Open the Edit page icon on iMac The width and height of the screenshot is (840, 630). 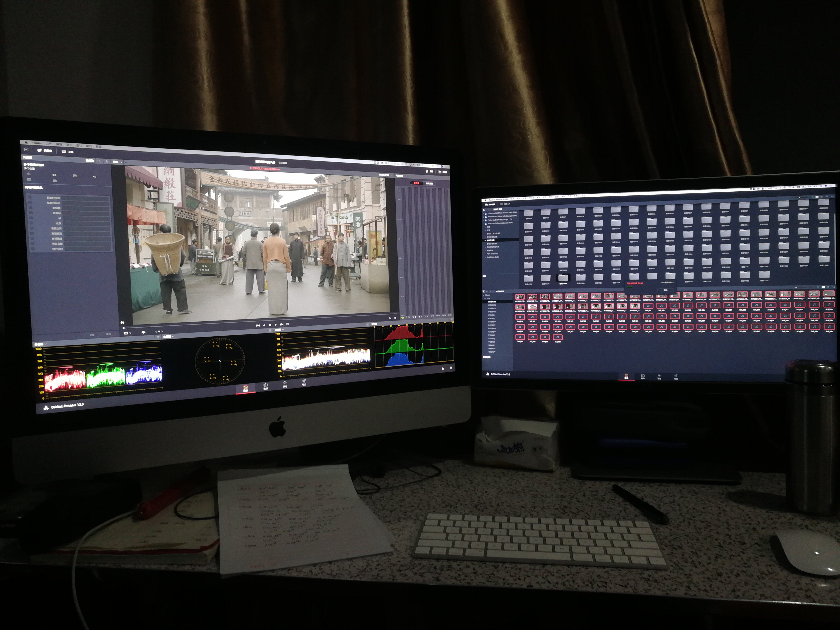click(x=265, y=385)
